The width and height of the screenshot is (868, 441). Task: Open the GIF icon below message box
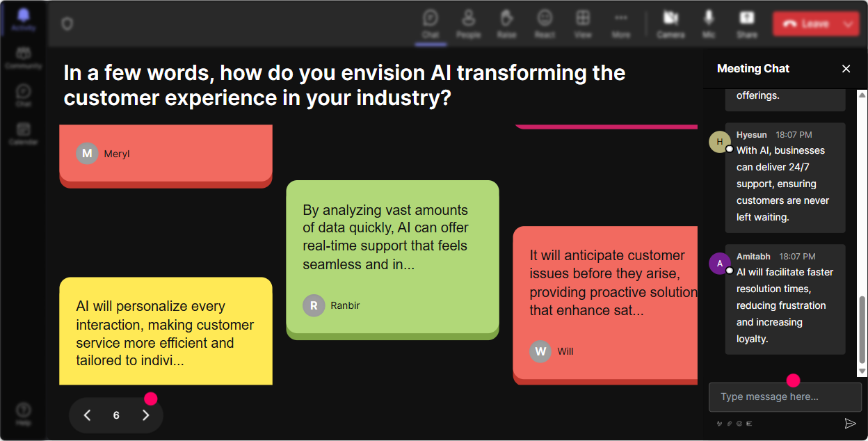(749, 423)
